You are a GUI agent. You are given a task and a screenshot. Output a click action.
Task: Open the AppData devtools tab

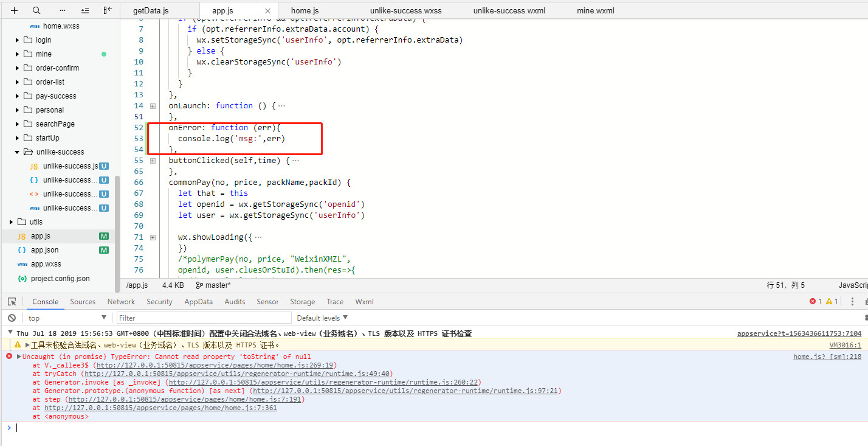pos(199,301)
